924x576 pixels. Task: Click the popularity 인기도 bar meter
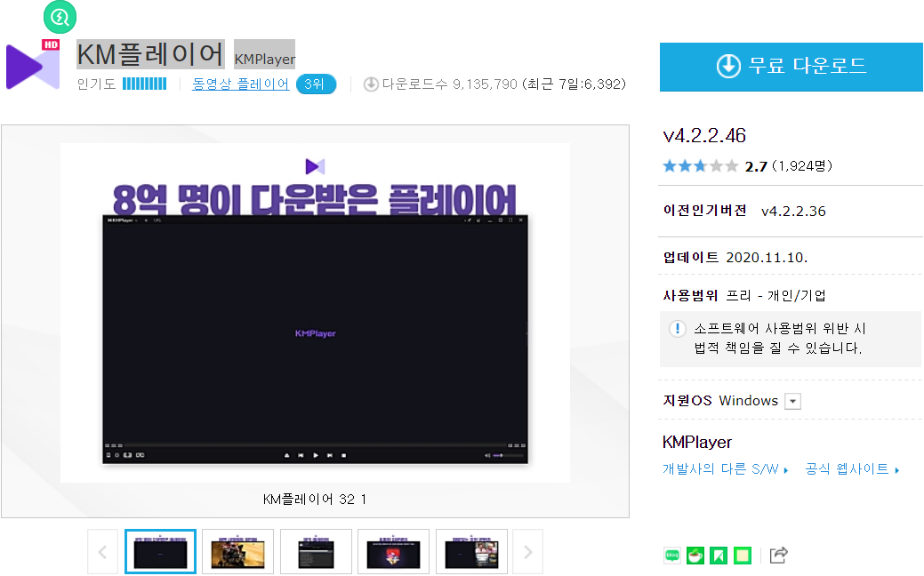coord(144,84)
